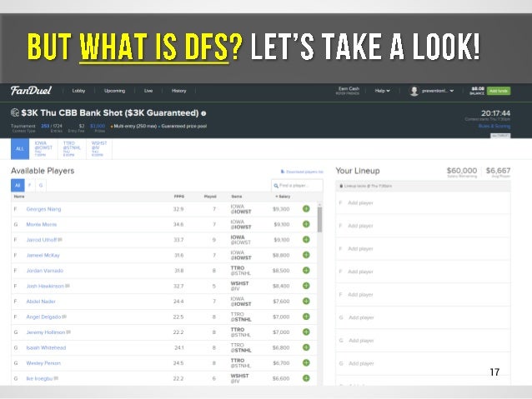Open Wesley Person player profile
The image size is (532, 399).
click(43, 363)
